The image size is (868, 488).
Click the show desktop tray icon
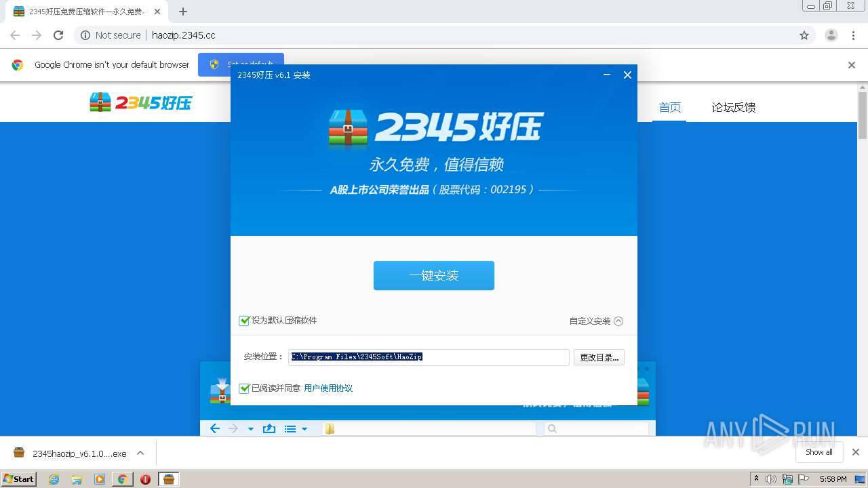860,479
